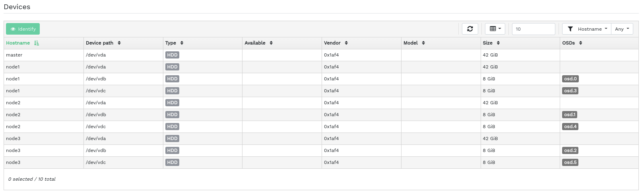This screenshot has width=644, height=195.
Task: Select the master /dev/vda row
Action: coord(44,55)
